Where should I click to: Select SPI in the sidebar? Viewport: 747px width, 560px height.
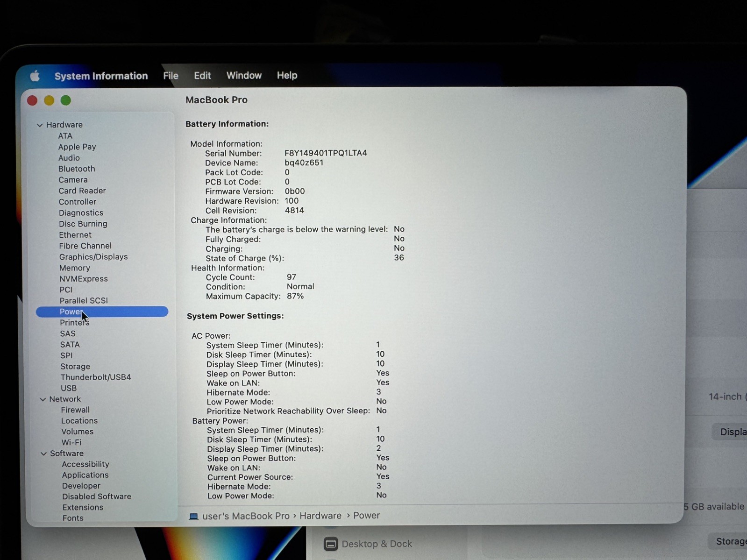click(66, 355)
